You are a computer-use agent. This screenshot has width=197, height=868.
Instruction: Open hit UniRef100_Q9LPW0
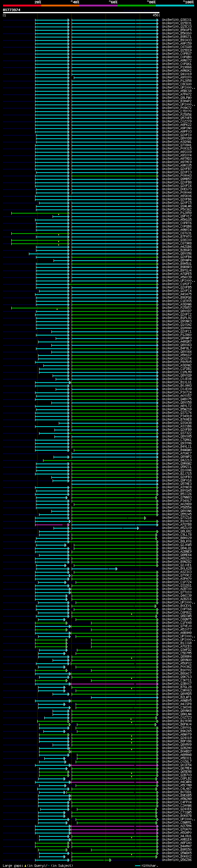pyautogui.click(x=176, y=98)
